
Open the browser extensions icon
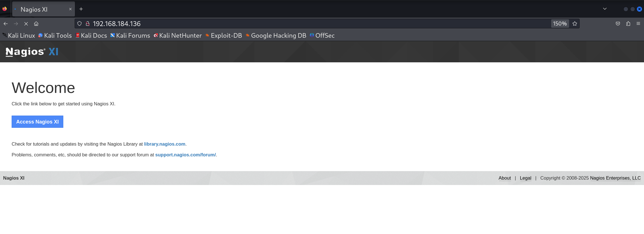point(628,24)
